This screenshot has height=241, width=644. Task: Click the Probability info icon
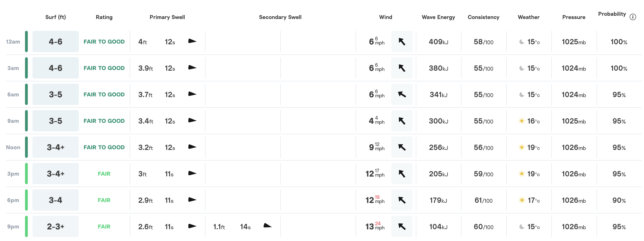pyautogui.click(x=633, y=17)
